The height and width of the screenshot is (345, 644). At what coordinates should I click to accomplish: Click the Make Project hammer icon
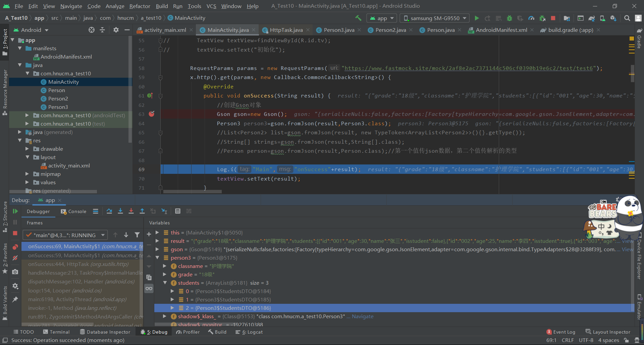[x=358, y=18]
